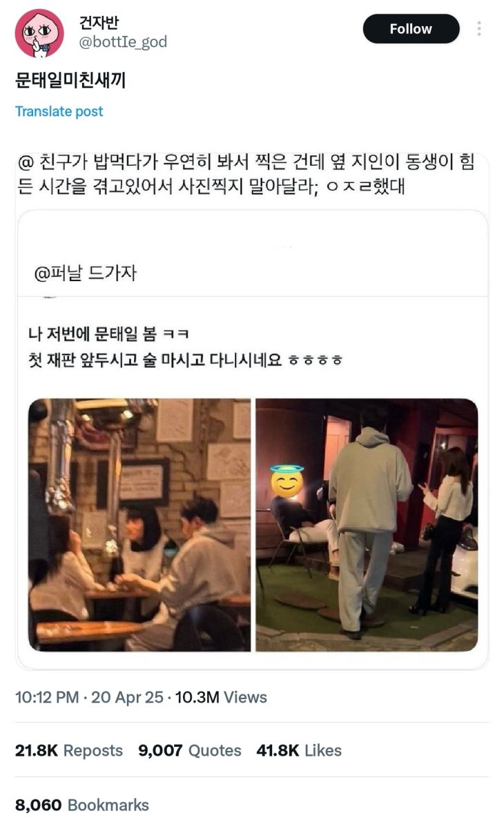The width and height of the screenshot is (504, 829).
Task: View the 9,007 Quotes list
Action: (x=190, y=750)
